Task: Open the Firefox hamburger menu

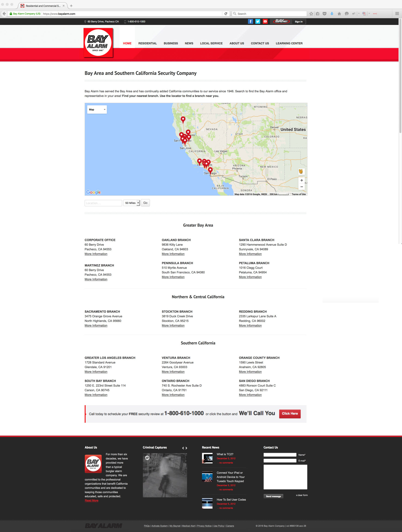Action: (x=397, y=14)
